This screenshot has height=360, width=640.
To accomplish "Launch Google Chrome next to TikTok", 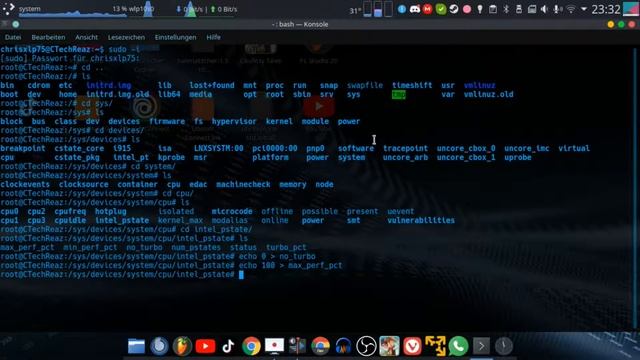I will click(251, 346).
